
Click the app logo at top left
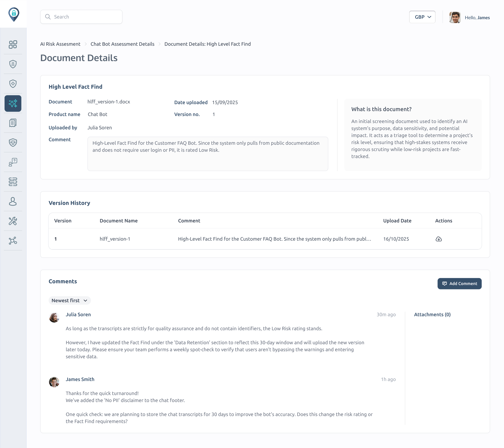[x=14, y=14]
